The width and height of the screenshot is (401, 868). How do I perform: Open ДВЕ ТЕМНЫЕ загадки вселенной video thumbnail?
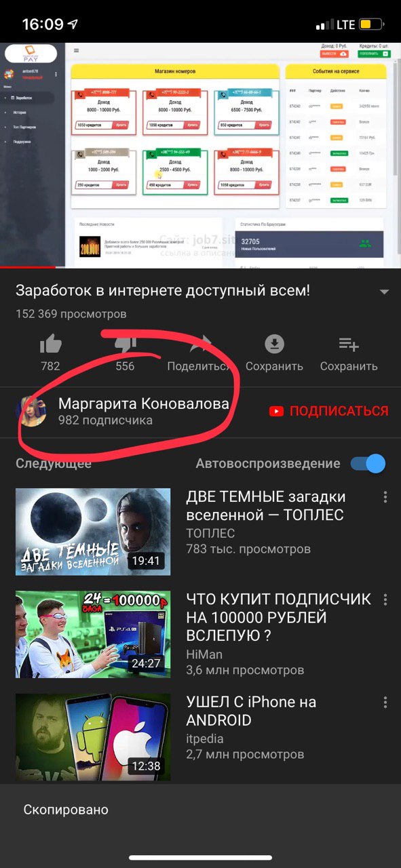[x=93, y=532]
